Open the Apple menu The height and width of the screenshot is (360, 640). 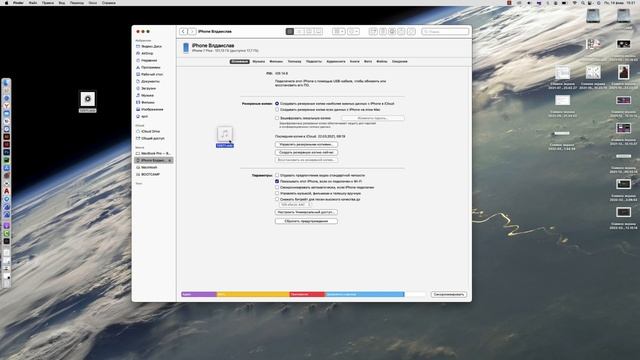coord(6,3)
